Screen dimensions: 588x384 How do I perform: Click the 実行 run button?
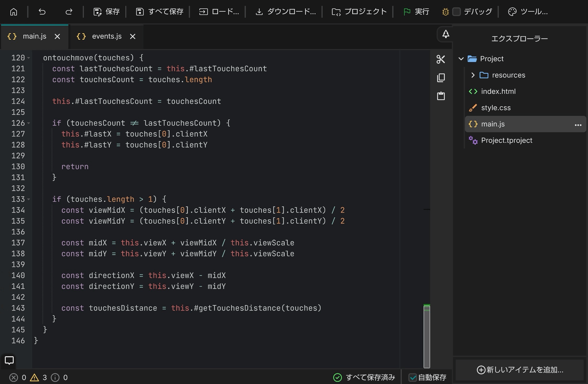coord(416,12)
